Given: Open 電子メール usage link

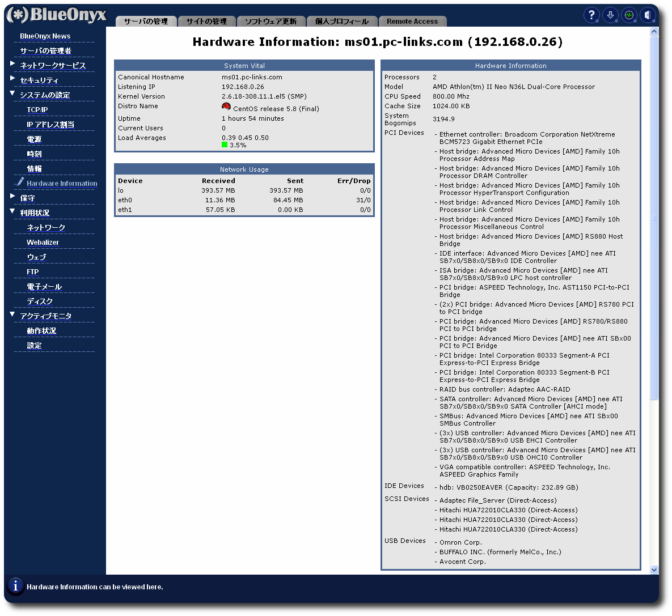Looking at the screenshot, I should [44, 287].
